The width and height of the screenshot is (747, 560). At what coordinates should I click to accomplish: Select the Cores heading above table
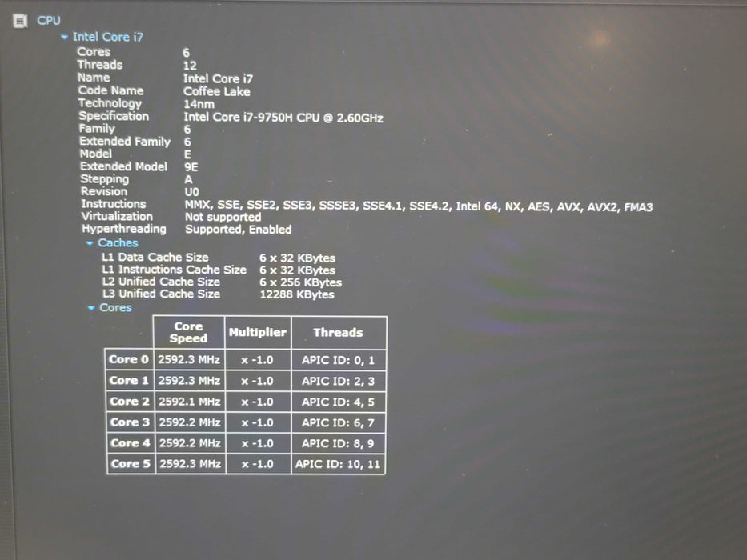tap(115, 308)
